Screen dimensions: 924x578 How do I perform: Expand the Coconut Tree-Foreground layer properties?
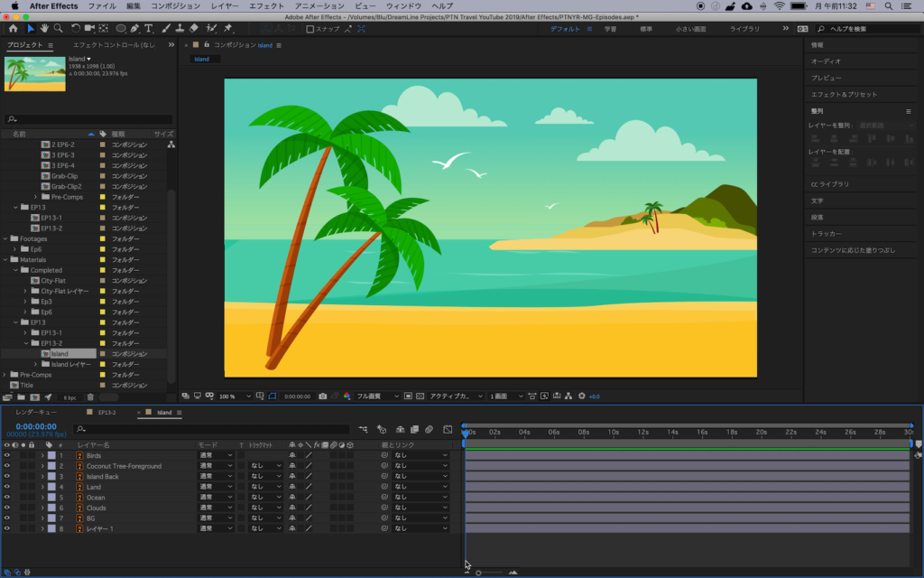pyautogui.click(x=42, y=466)
